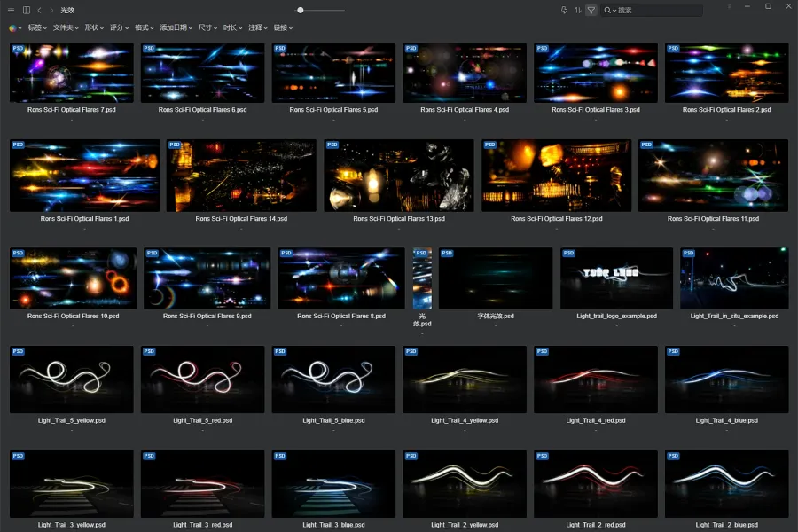798x532 pixels.
Task: Select Rons Sci-Fi Optical Flares 6 thumbnail
Action: click(202, 73)
